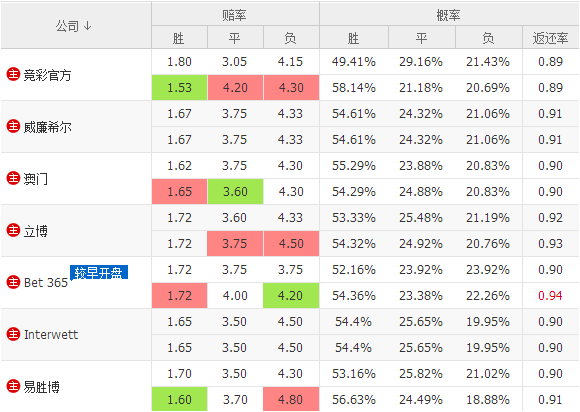Sort by 公司 column arrow header
This screenshot has width=580, height=412.
[x=74, y=26]
